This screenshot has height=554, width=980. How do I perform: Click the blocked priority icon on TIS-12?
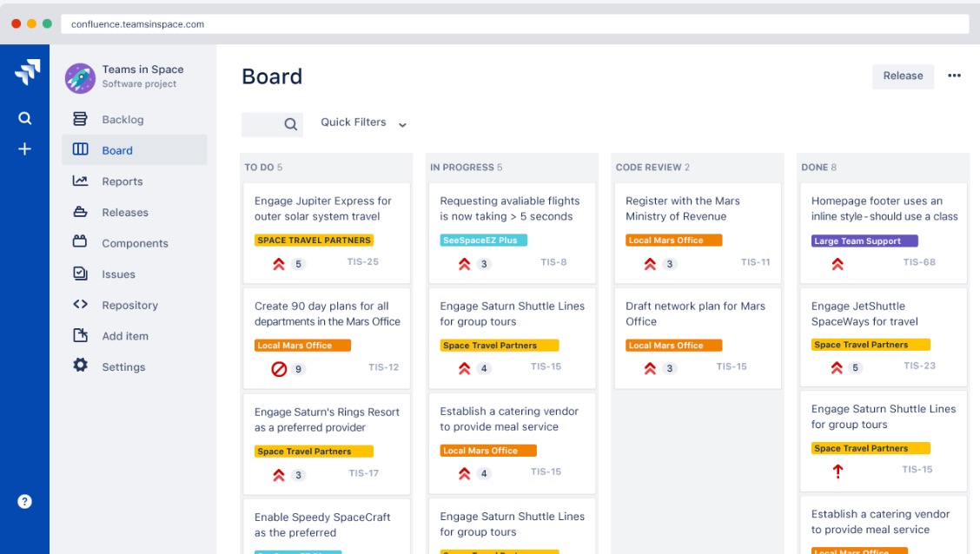point(279,369)
